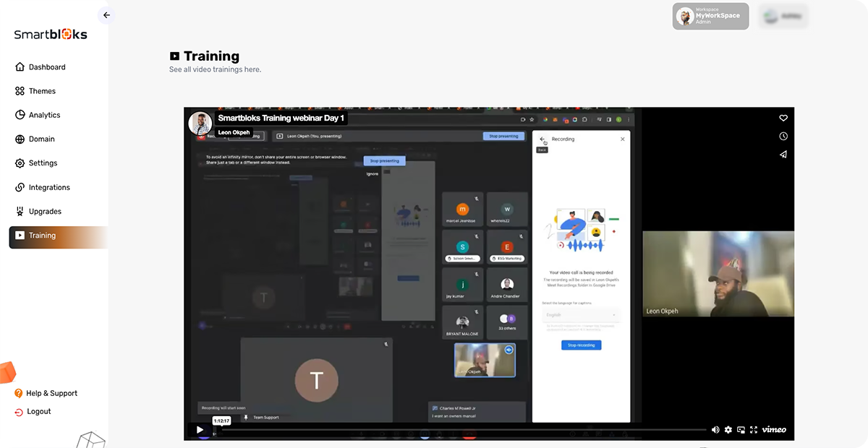The height and width of the screenshot is (448, 868).
Task: Log out using the Logout button
Action: click(x=39, y=411)
